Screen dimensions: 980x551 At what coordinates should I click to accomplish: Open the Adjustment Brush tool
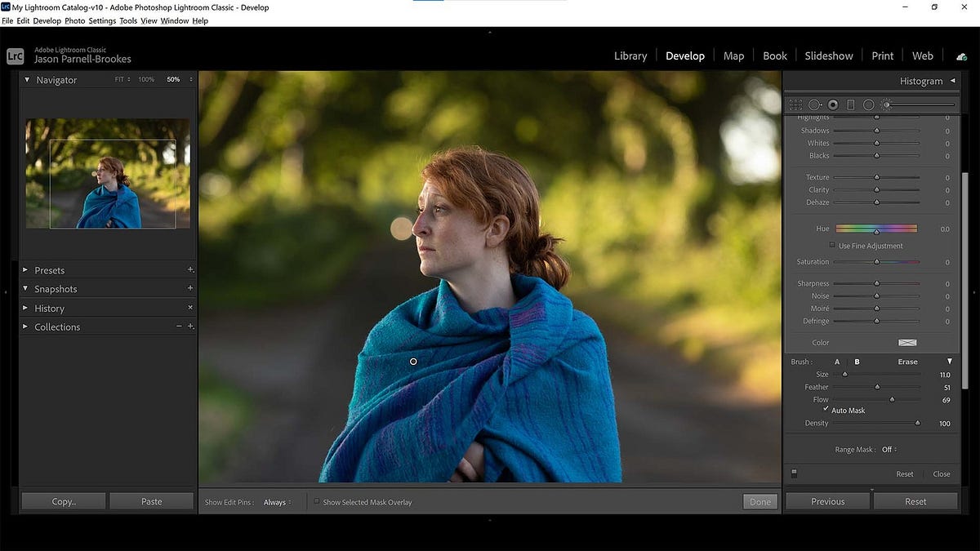coord(885,104)
